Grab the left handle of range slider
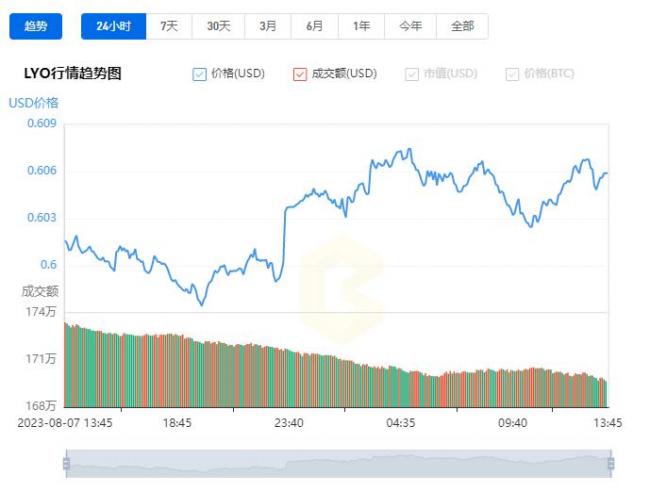 coord(66,463)
